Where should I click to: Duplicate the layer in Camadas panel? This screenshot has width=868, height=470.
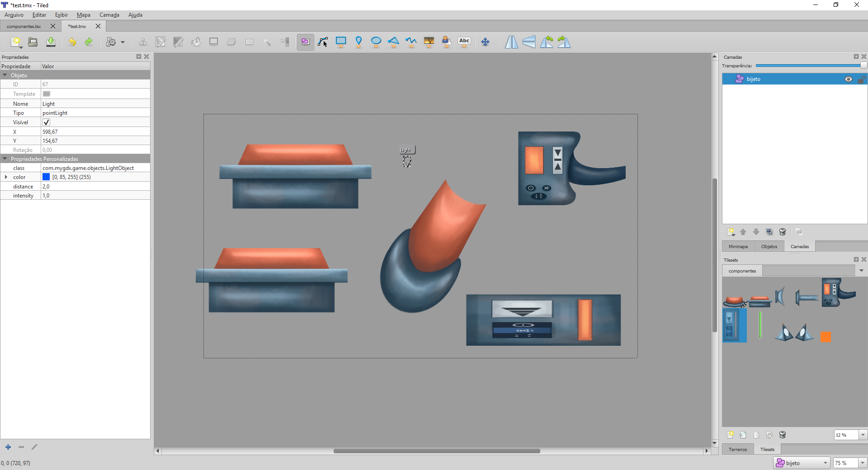click(769, 232)
